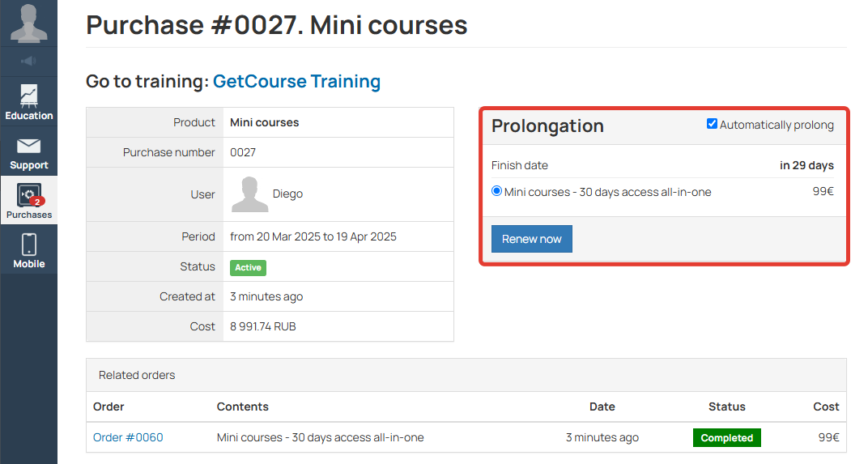The image size is (868, 464).
Task: Open the user profile avatar in sidebar
Action: click(x=29, y=23)
